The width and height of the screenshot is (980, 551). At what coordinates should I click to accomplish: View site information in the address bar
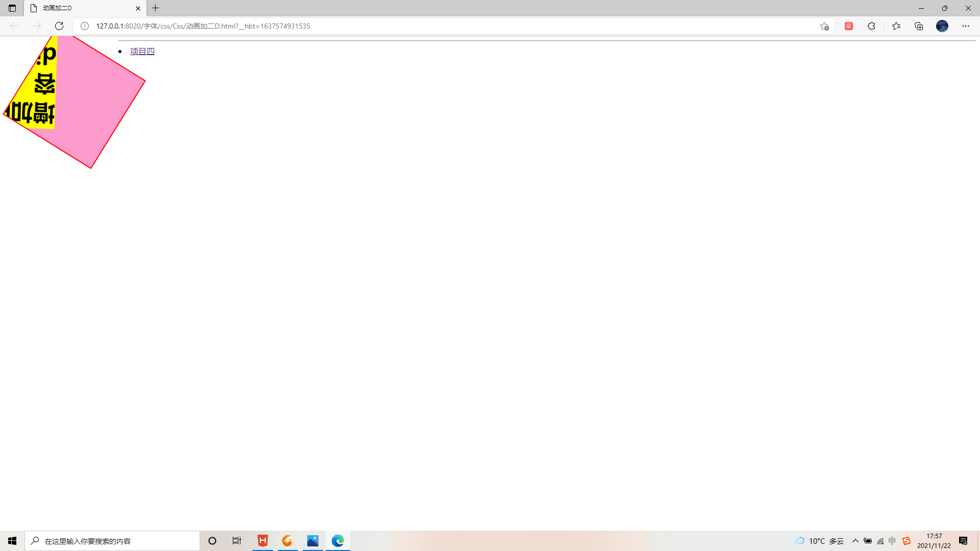click(x=85, y=26)
